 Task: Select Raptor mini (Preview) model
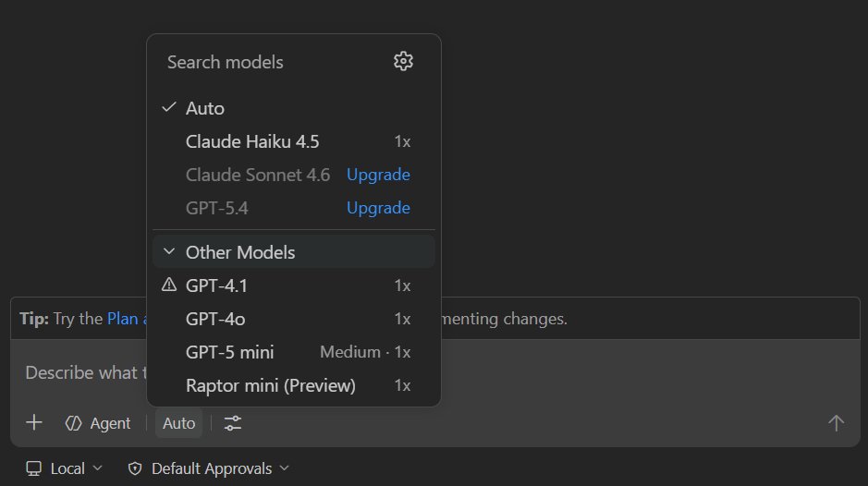(293, 384)
